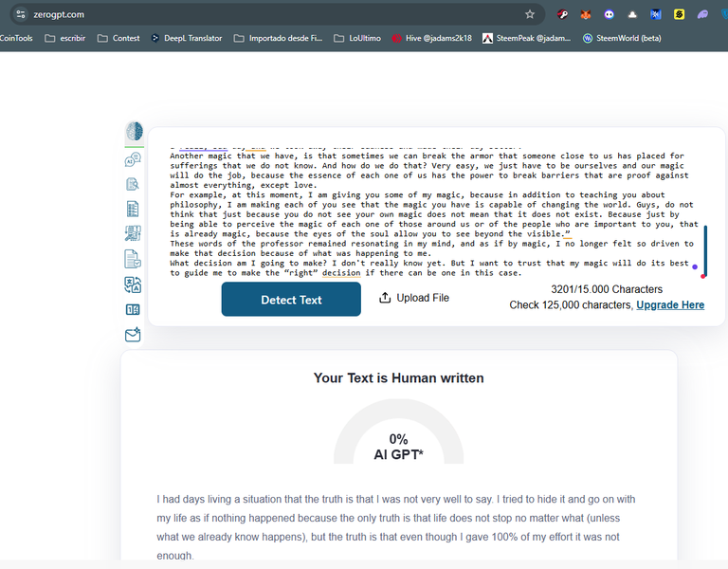Click the 0% AI GPT gauge
The height and width of the screenshot is (569, 728).
click(x=398, y=432)
